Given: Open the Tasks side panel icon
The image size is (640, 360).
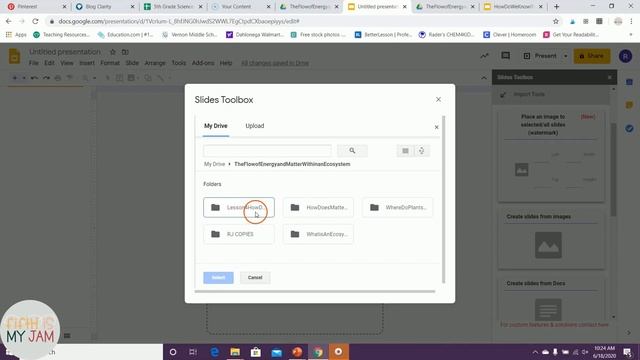Looking at the screenshot, I should [629, 128].
